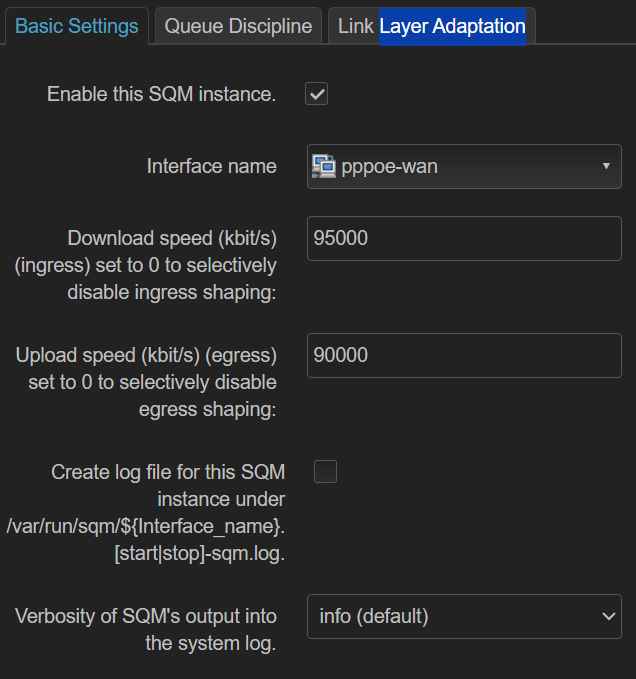Go to the Link Layer Adaptation tab
Viewport: 636px width, 679px height.
[432, 26]
